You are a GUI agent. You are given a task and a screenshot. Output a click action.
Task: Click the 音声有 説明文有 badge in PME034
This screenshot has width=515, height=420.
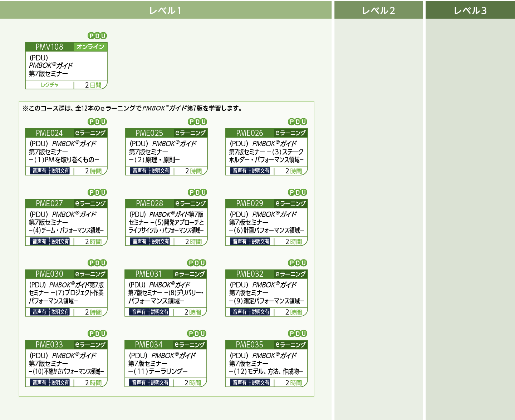(149, 383)
